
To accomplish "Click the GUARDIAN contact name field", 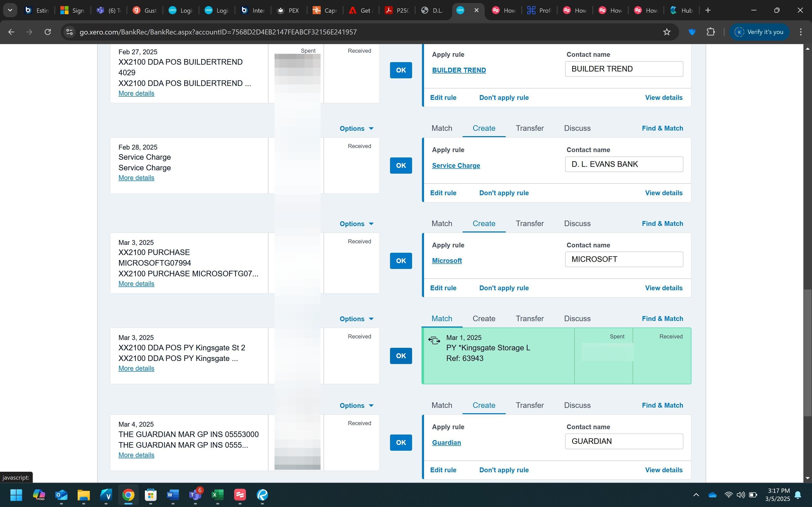I will [623, 441].
